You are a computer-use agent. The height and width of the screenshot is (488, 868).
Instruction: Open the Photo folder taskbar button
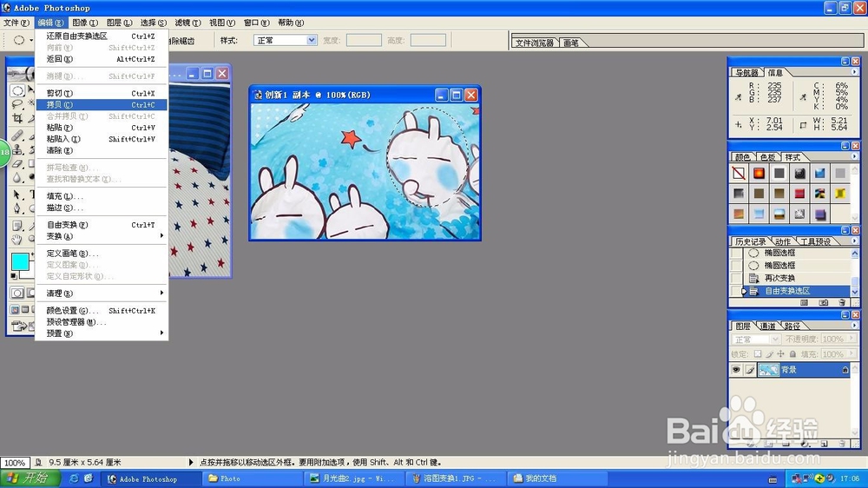pyautogui.click(x=252, y=478)
